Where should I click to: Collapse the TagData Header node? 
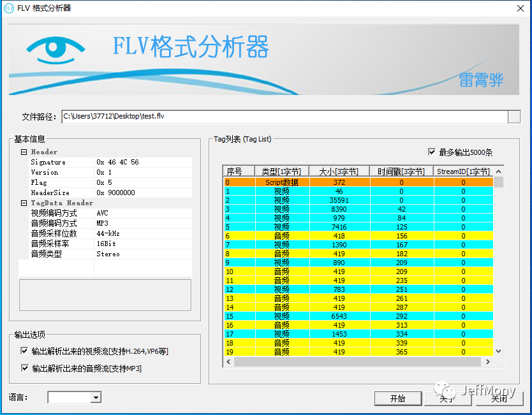pyautogui.click(x=24, y=203)
